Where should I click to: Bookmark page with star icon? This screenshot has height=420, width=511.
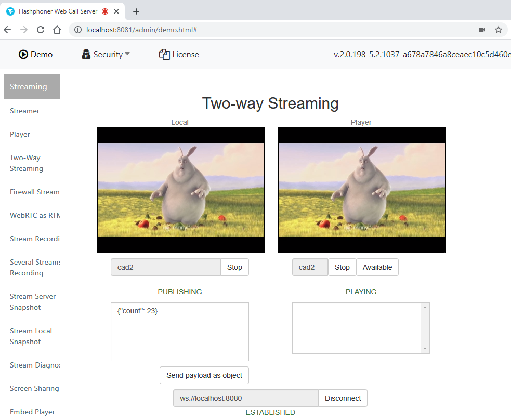tap(498, 30)
